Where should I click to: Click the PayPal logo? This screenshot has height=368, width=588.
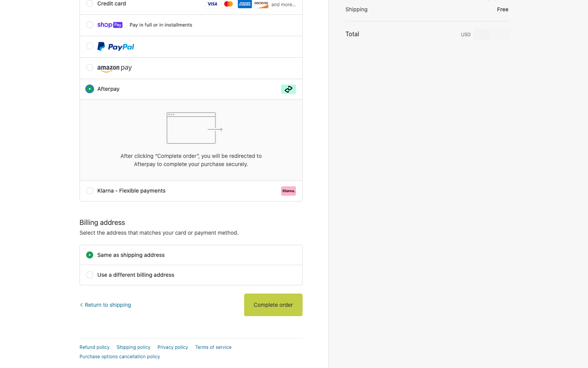click(x=116, y=47)
